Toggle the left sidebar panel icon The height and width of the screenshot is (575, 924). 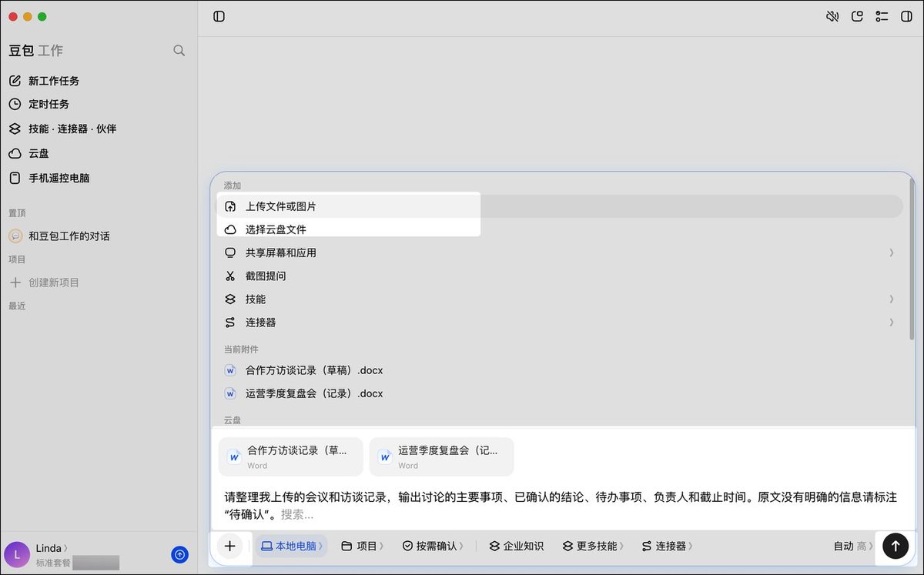[219, 16]
